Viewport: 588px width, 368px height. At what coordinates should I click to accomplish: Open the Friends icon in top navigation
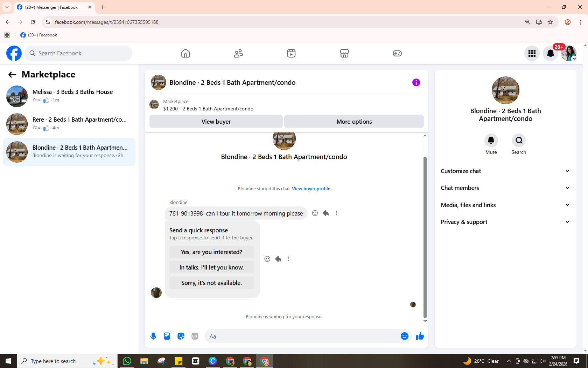[x=238, y=53]
